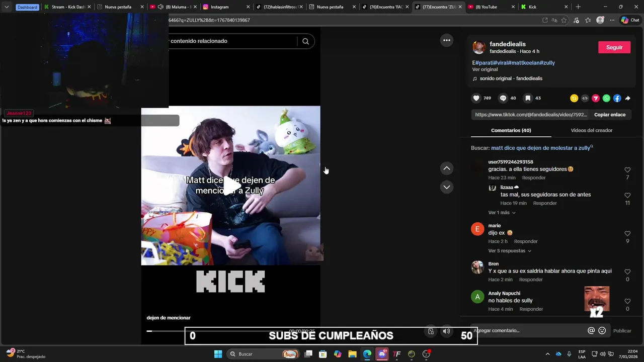Switch to the Comentarios (40) tab
The height and width of the screenshot is (362, 644).
(511, 130)
